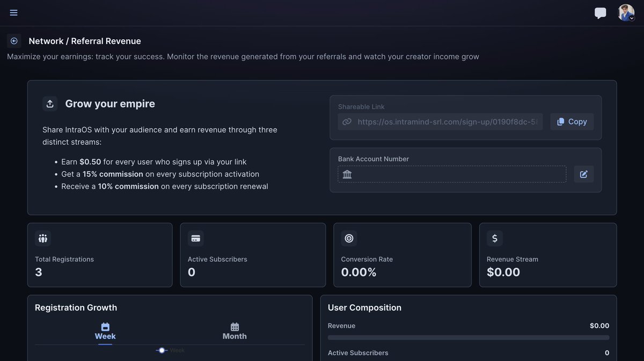Switch Registration Growth to Month tab
The height and width of the screenshot is (361, 644).
pos(235,331)
